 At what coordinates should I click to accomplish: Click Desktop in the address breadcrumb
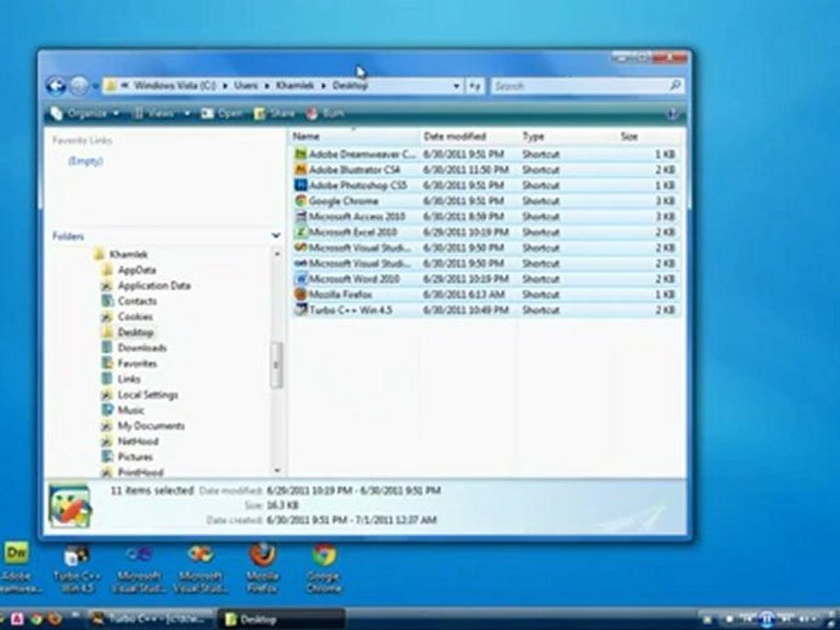pos(350,85)
